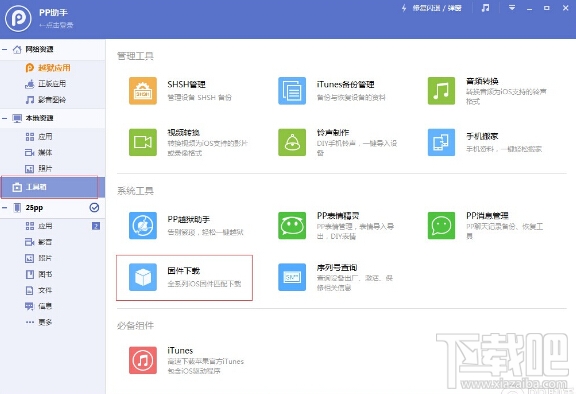This screenshot has height=394, width=576.
Task: Open 图书 under the 25pp device
Action: (39, 274)
